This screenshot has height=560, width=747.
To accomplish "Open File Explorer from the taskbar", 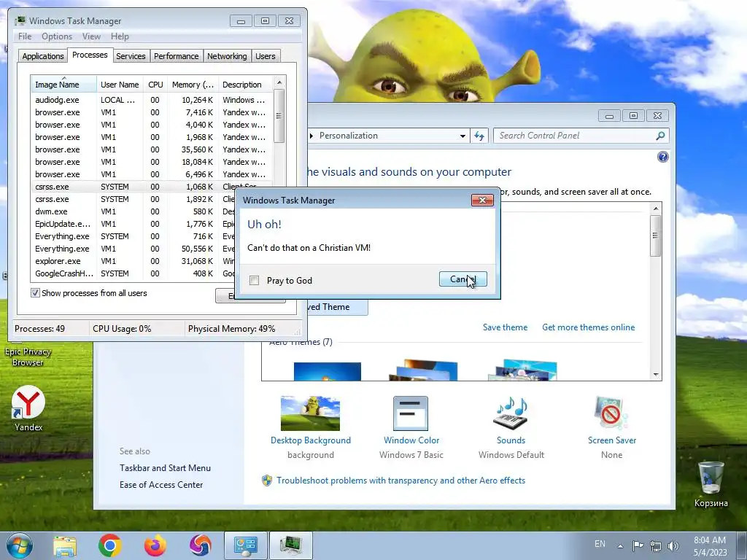I will tap(65, 545).
